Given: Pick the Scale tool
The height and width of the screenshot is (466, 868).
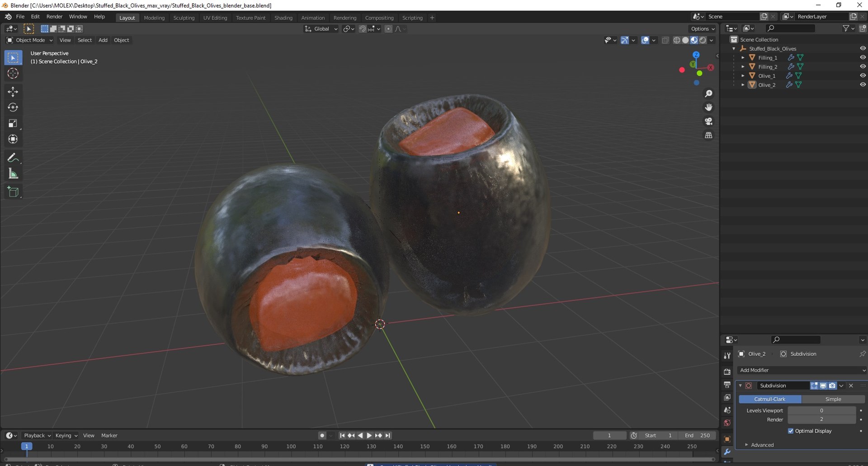Looking at the screenshot, I should tap(13, 123).
